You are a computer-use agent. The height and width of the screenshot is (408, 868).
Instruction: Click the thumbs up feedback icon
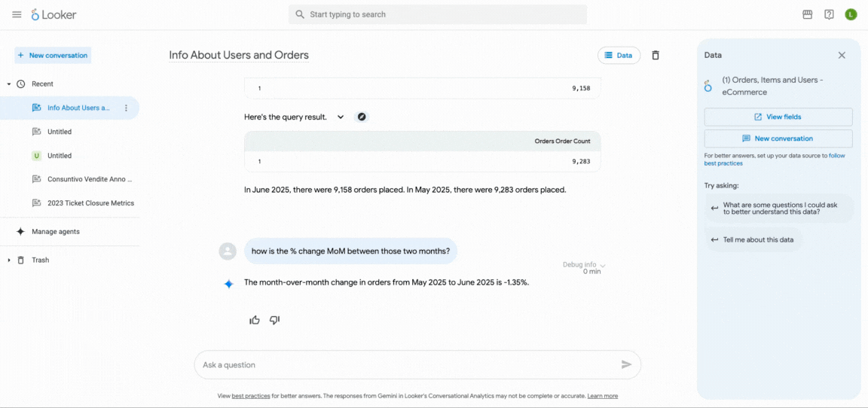tap(255, 320)
